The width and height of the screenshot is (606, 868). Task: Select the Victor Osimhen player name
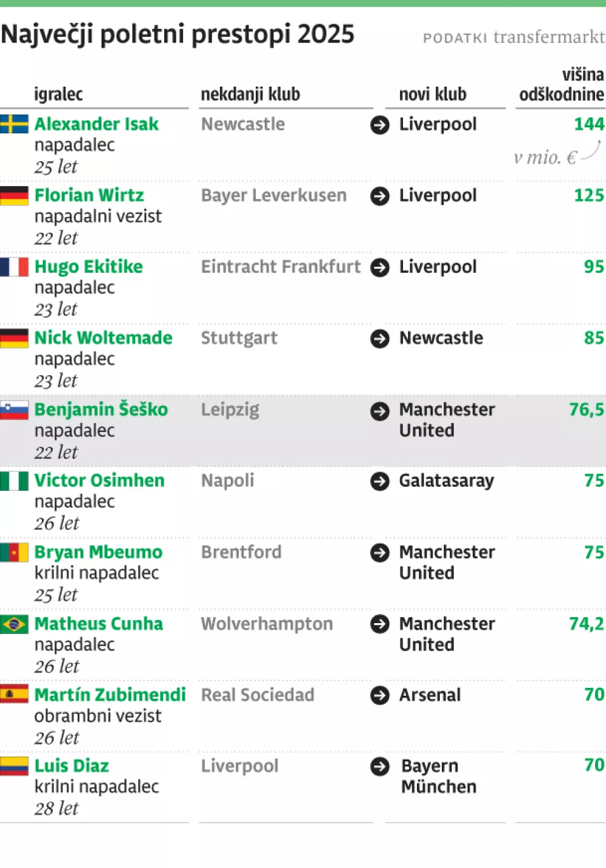pos(99,481)
